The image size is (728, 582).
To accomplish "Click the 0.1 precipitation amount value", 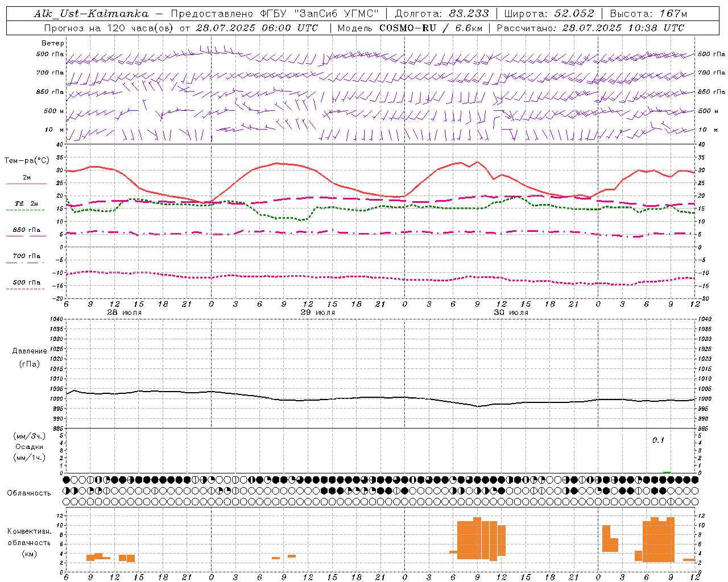I will click(x=658, y=440).
